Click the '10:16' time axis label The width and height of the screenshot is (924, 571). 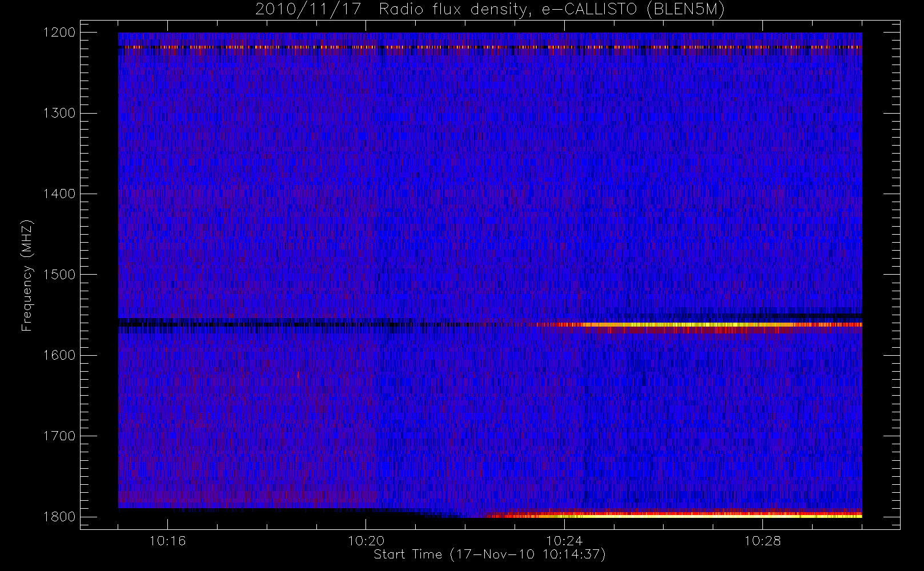(167, 541)
